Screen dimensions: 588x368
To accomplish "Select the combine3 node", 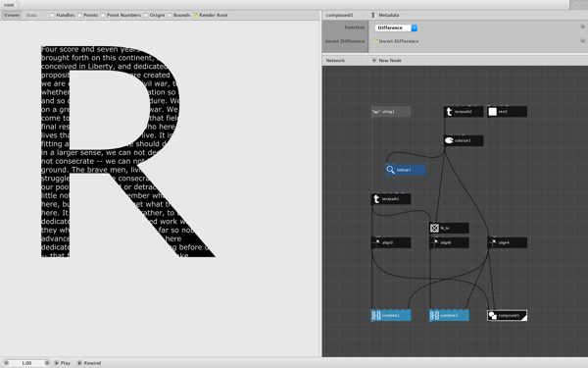I will click(449, 315).
